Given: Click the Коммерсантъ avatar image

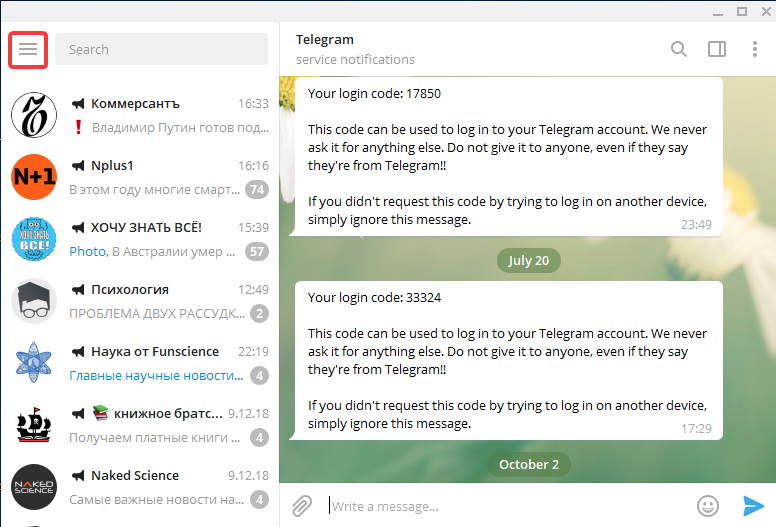Looking at the screenshot, I should click(34, 115).
